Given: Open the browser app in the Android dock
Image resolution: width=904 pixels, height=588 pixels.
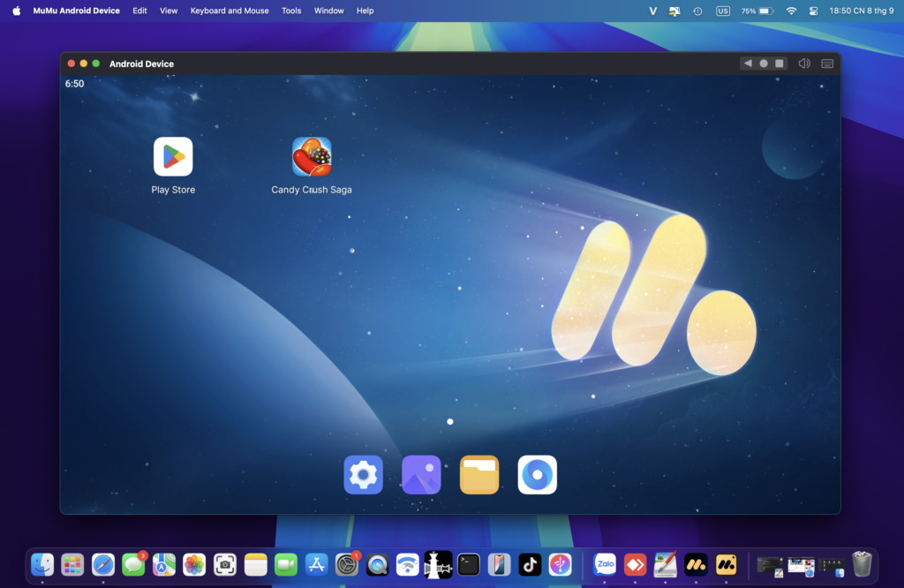Looking at the screenshot, I should pos(537,474).
